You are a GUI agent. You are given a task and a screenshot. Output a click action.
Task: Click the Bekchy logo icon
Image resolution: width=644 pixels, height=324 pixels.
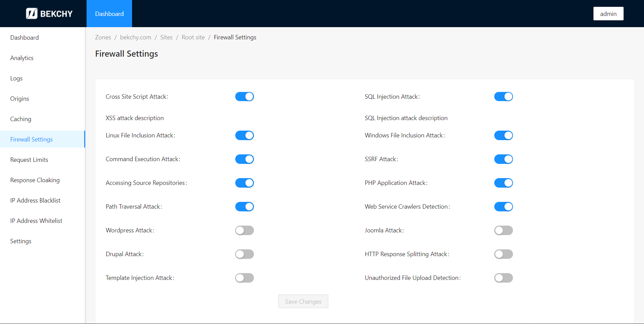point(32,14)
